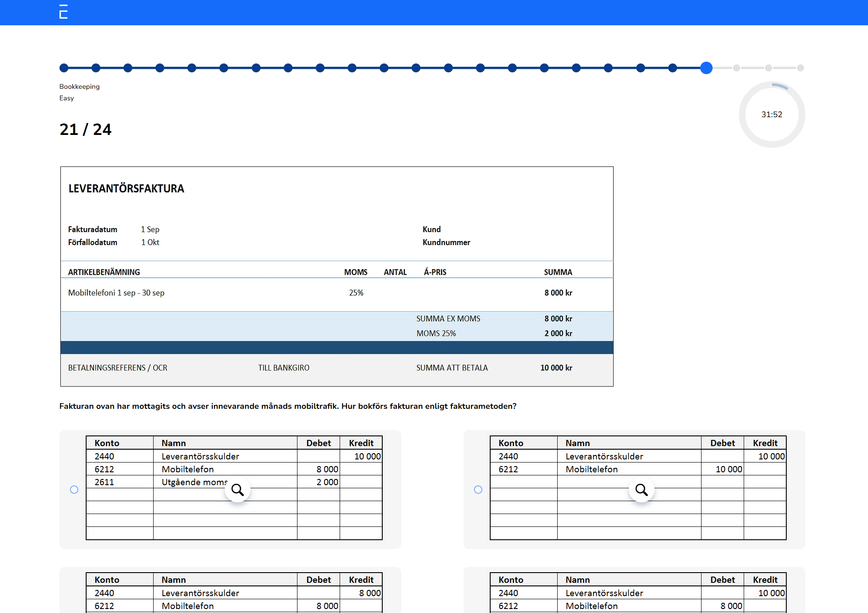Click the first dot on the progress timeline
The image size is (868, 613).
point(64,68)
